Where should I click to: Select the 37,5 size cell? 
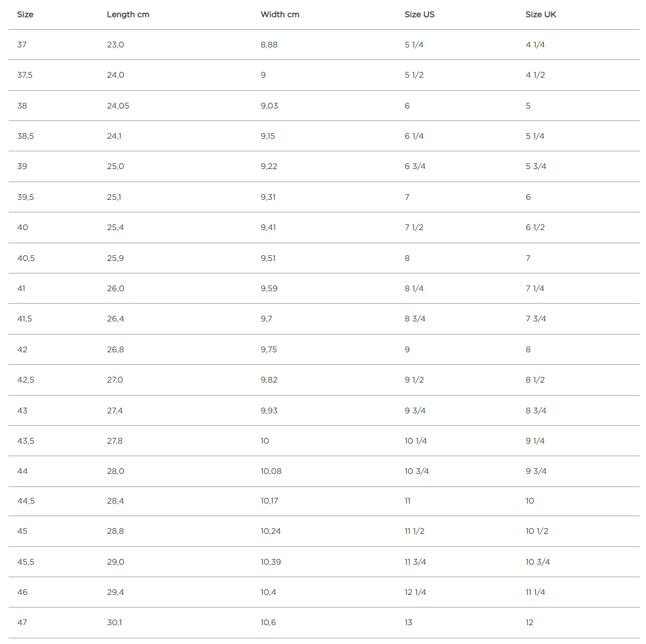click(25, 75)
